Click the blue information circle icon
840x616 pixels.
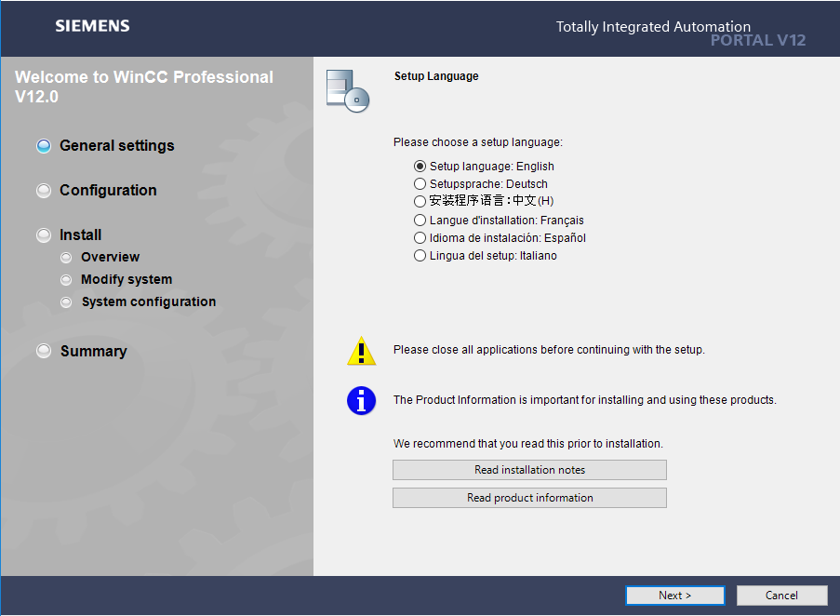click(361, 401)
